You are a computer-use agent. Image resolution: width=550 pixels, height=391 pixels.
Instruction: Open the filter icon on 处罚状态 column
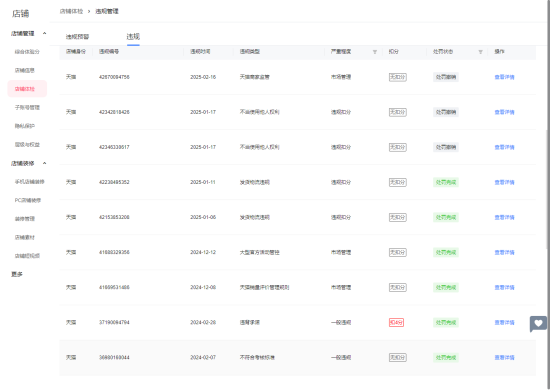click(481, 52)
